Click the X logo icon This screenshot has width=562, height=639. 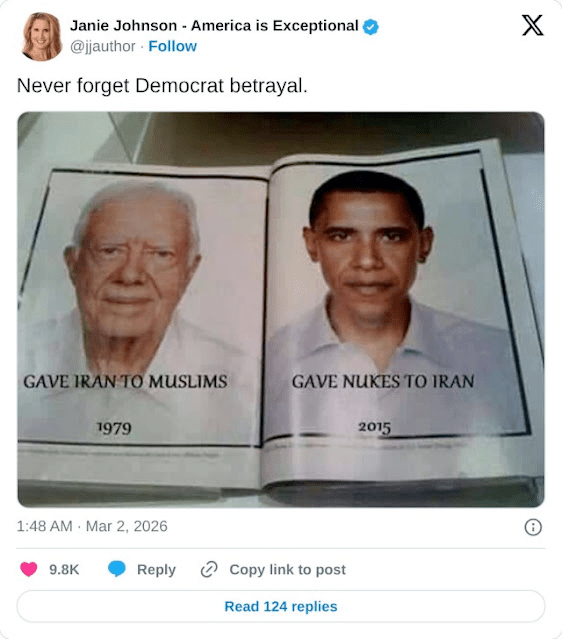pyautogui.click(x=533, y=25)
